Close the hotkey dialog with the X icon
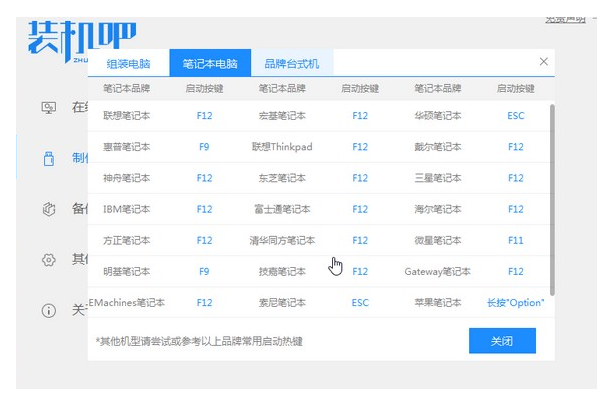 coord(543,61)
